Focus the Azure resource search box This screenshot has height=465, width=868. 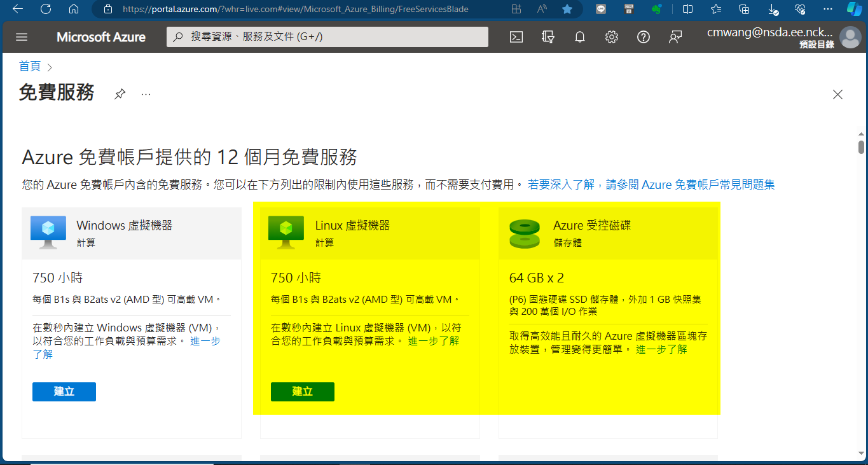(327, 37)
